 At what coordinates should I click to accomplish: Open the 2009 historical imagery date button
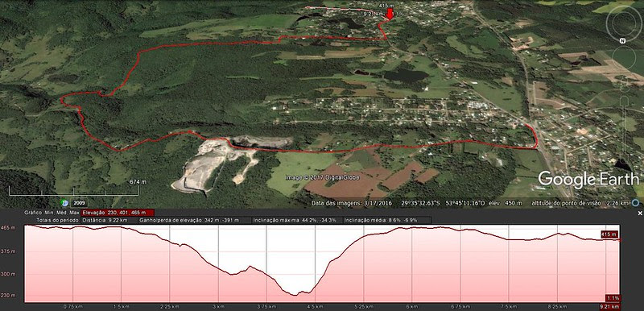click(x=79, y=203)
